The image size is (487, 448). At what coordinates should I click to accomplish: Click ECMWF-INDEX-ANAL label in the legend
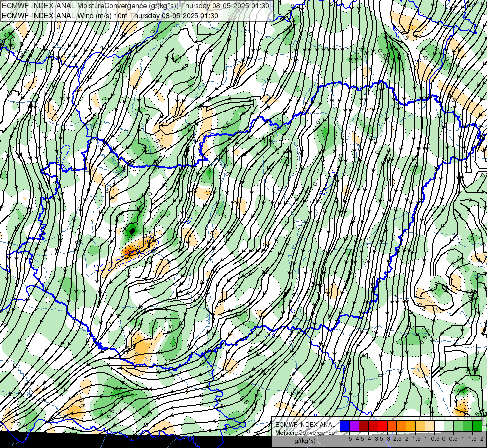(x=305, y=425)
